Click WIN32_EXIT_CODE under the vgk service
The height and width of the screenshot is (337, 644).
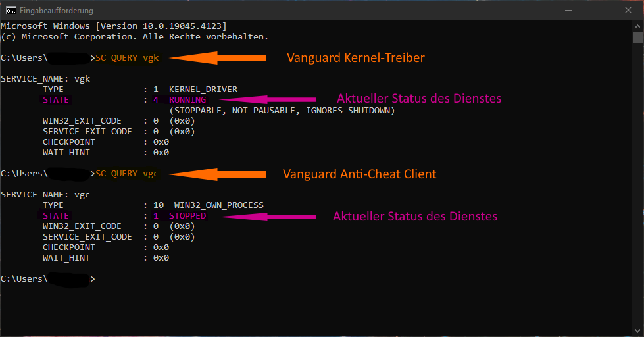(x=82, y=121)
